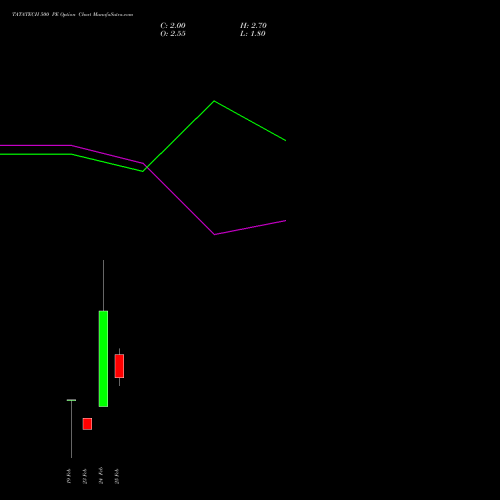500x500 pixels.
Task: Click the TATATECH 580 PE Option Chart title
Action: pyautogui.click(x=73, y=15)
